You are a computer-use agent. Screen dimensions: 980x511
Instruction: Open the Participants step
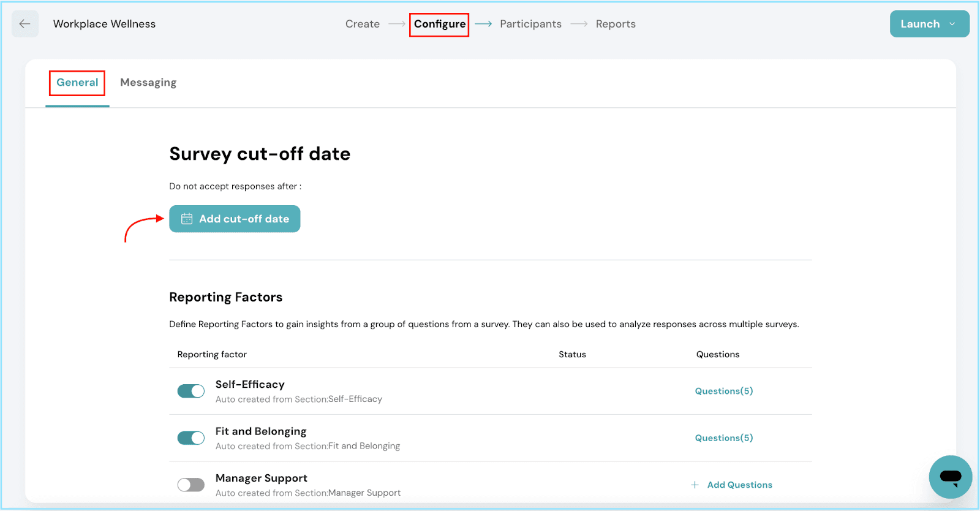[530, 24]
